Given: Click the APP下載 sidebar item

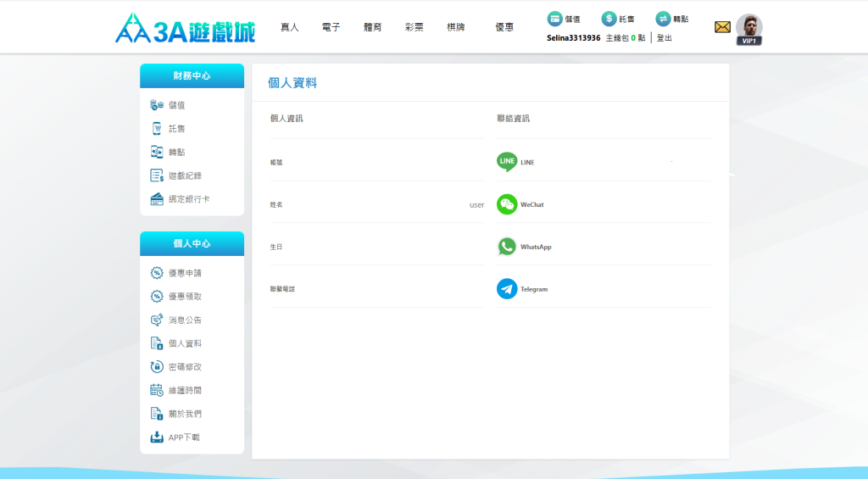Looking at the screenshot, I should (x=183, y=437).
